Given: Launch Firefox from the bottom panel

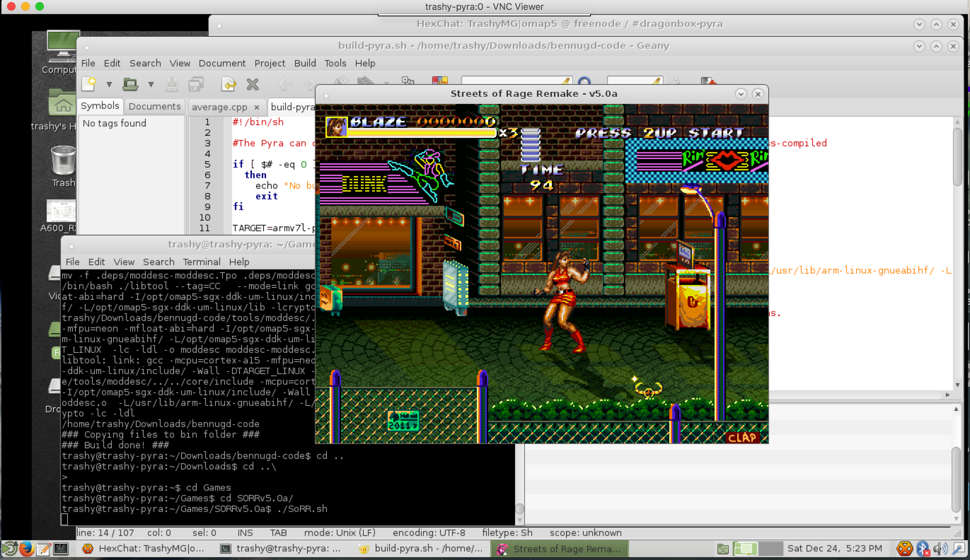Looking at the screenshot, I should pyautogui.click(x=27, y=548).
